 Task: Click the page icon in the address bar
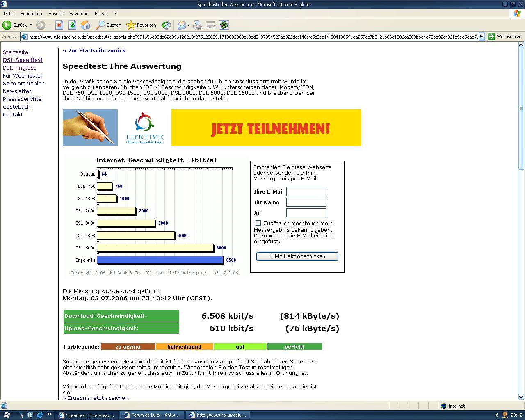click(25, 37)
